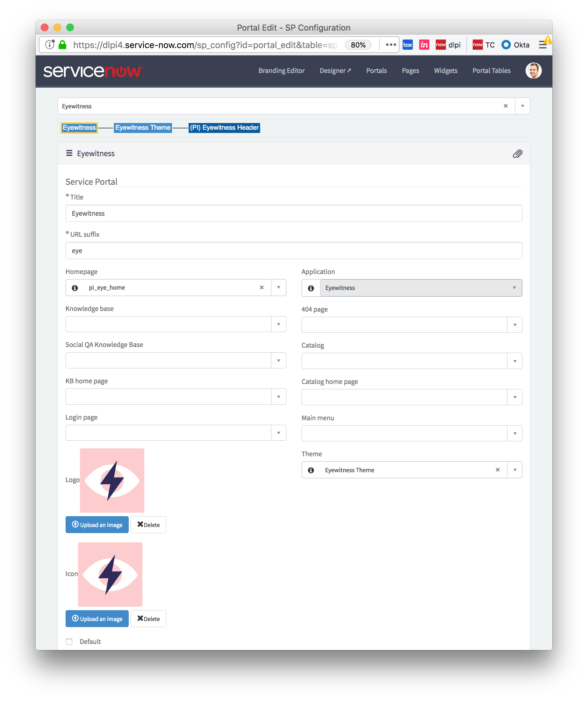This screenshot has width=588, height=701.
Task: Click Upload an image under Logo
Action: pos(97,525)
